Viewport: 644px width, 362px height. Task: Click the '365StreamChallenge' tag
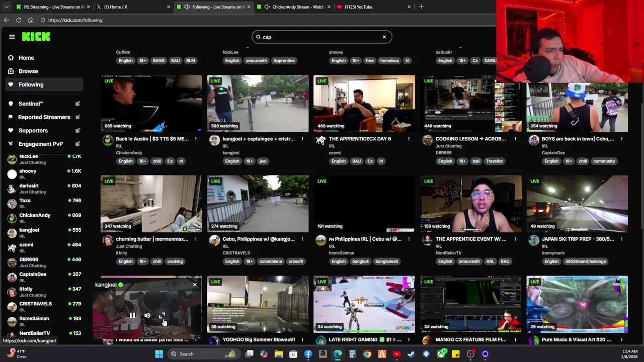pos(585,261)
